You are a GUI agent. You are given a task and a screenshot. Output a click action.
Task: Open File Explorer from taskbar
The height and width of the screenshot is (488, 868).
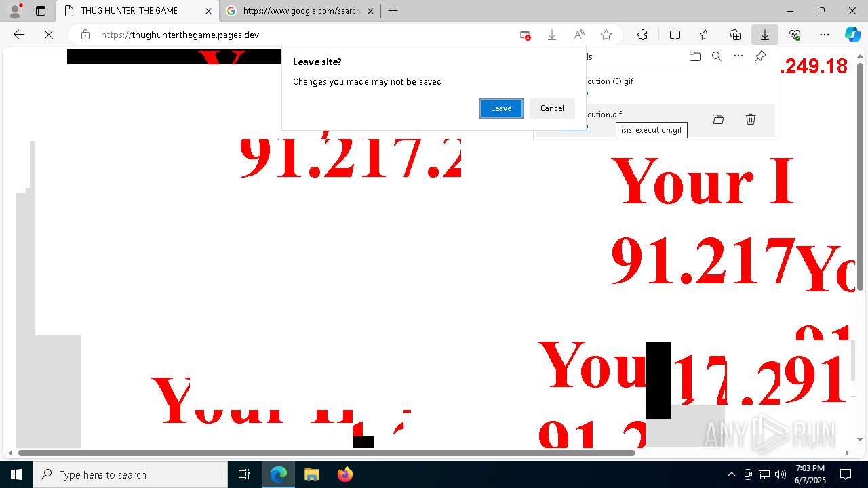(311, 474)
